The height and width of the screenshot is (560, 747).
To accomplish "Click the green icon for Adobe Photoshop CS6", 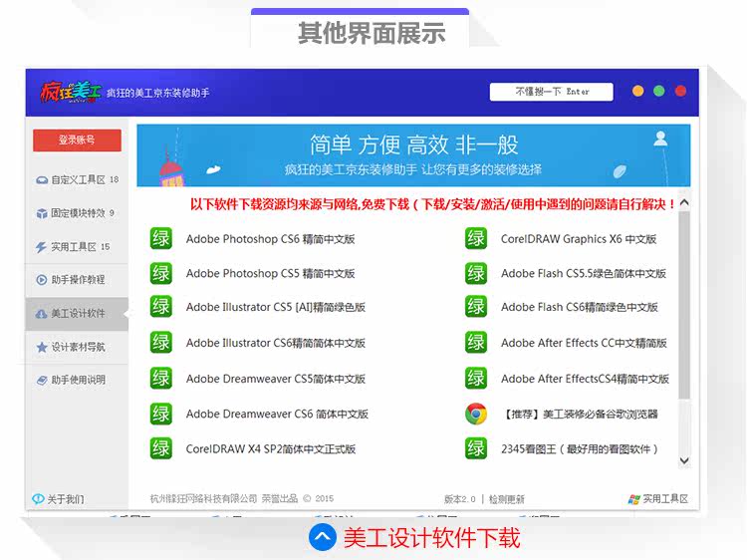I will click(x=160, y=238).
